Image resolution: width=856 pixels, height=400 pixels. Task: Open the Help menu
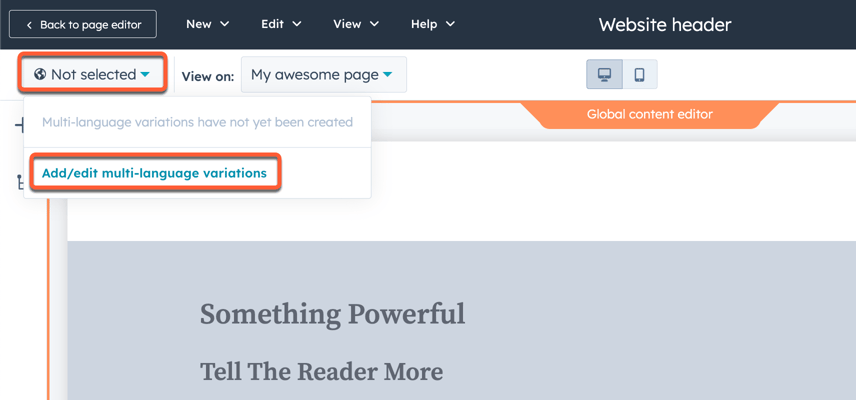[433, 25]
